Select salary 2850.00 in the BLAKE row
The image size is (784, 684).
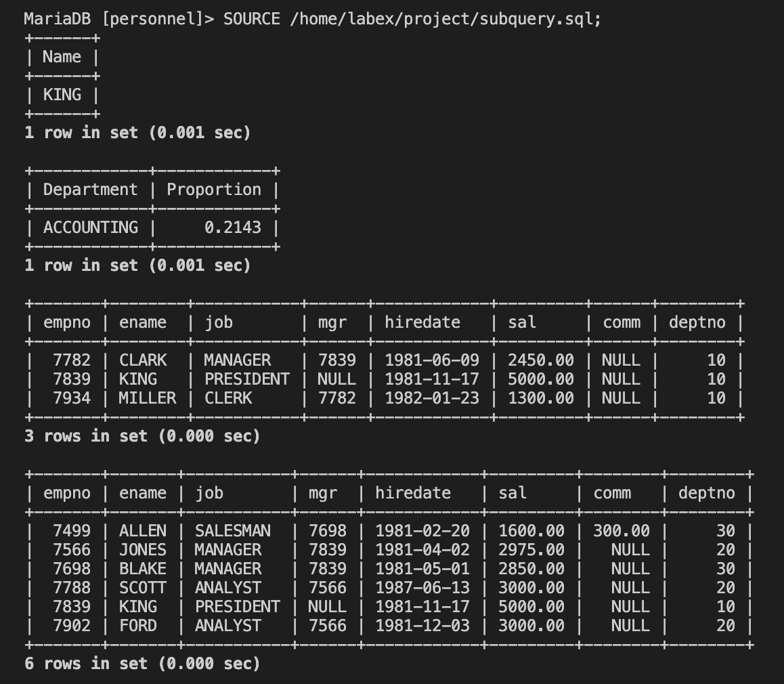click(531, 569)
